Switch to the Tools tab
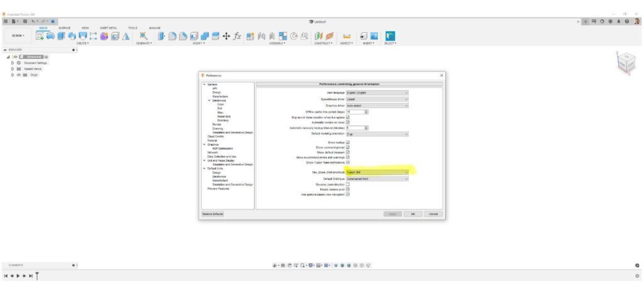Viewport: 644px width, 288px height. [133, 28]
